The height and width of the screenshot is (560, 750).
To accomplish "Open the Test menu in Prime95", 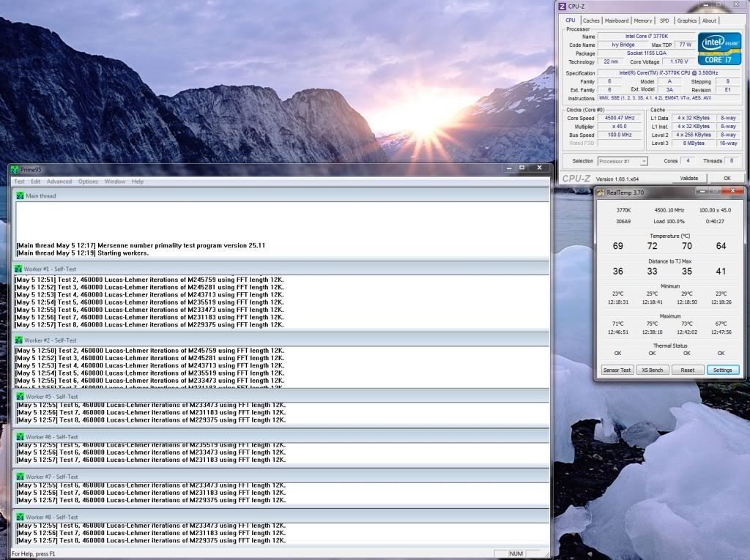I will 19,182.
